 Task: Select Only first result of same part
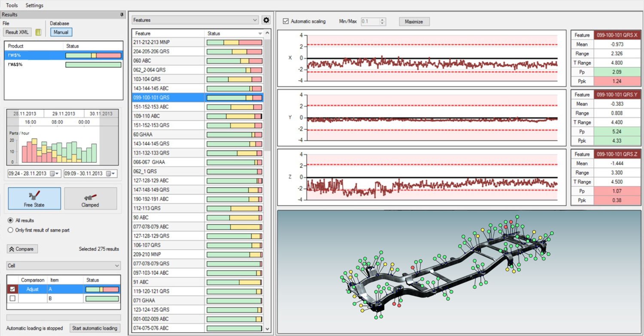(x=10, y=230)
